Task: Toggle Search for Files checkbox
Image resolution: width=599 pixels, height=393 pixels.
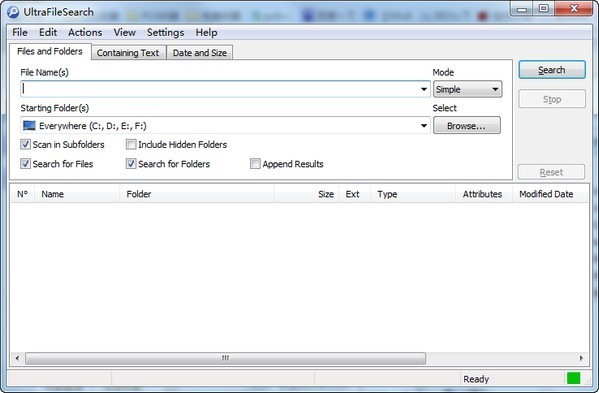Action: pos(25,164)
